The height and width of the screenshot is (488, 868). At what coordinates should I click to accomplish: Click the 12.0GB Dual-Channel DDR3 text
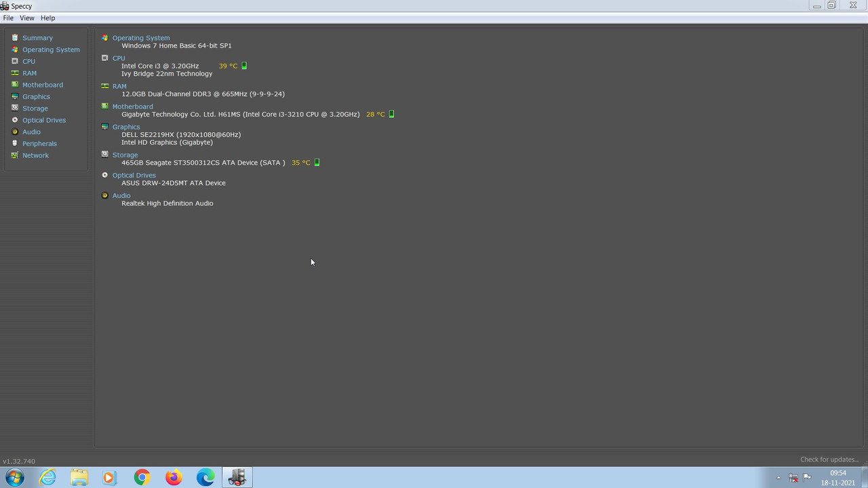click(203, 94)
